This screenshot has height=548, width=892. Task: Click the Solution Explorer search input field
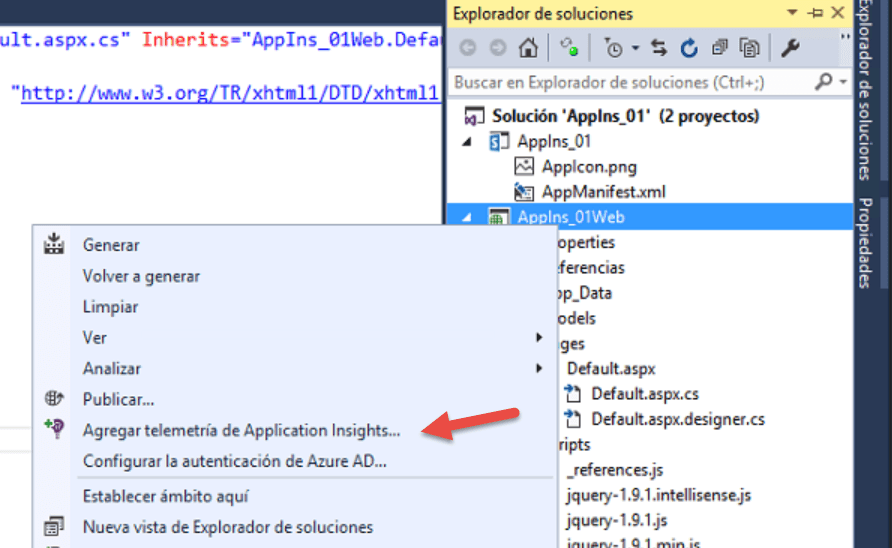[x=633, y=83]
